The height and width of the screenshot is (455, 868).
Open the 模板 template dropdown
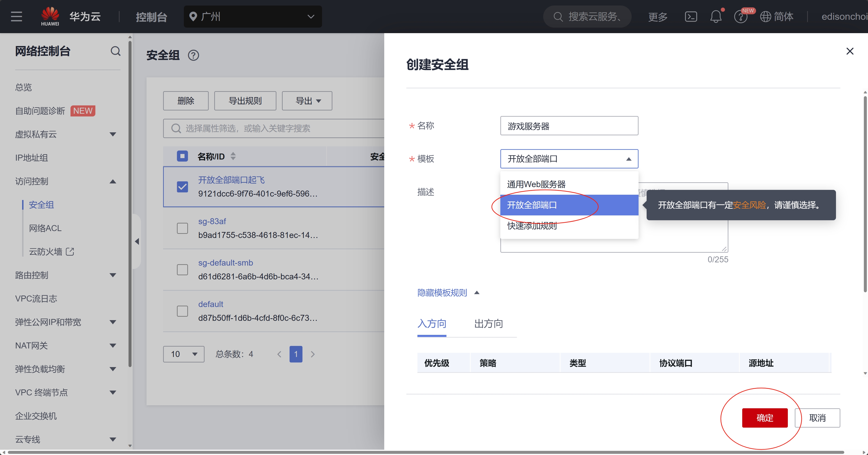pos(569,159)
